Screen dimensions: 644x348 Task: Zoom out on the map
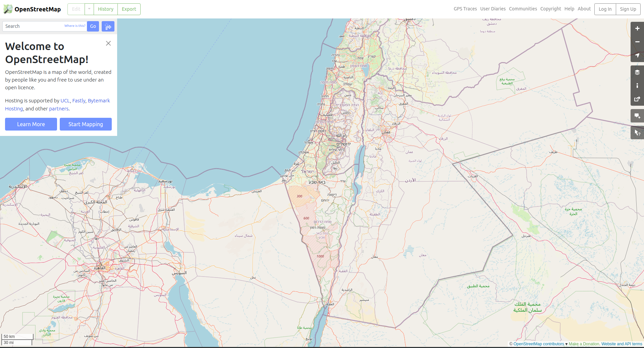[637, 42]
